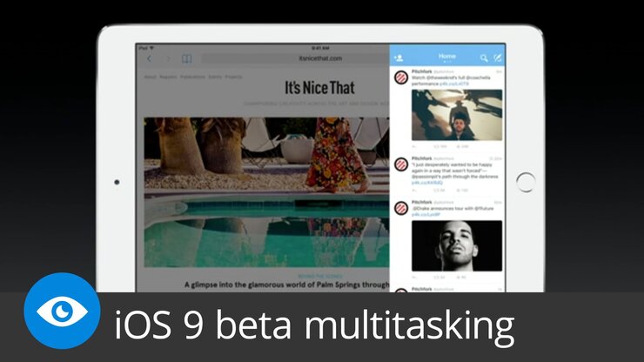This screenshot has height=362, width=644.
Task: Open the black-and-white Drake portrait photo
Action: [x=457, y=245]
